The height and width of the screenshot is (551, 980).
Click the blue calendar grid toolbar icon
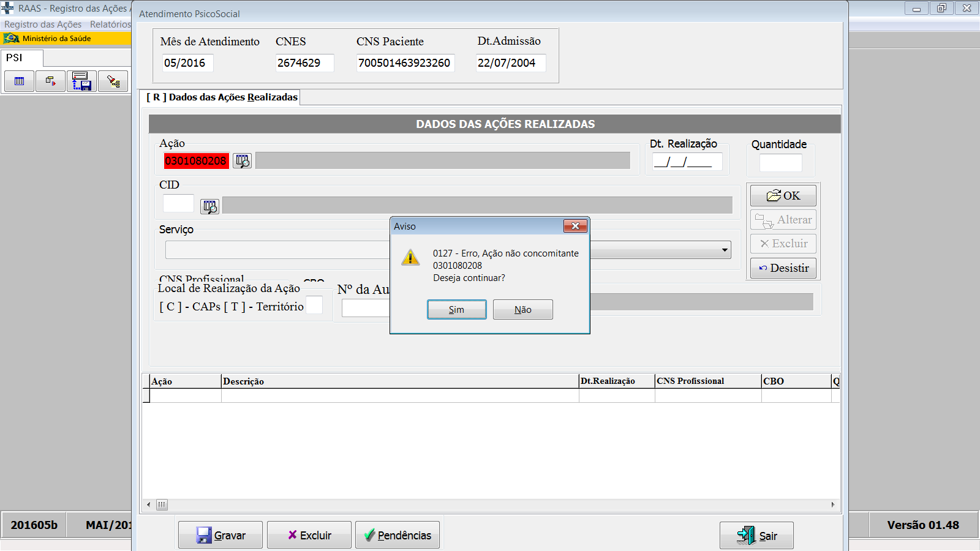(x=20, y=81)
